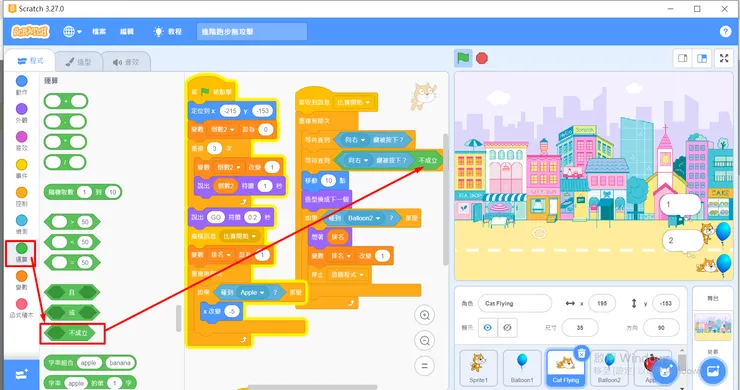Click the sprite direction field showing 90

[661, 328]
